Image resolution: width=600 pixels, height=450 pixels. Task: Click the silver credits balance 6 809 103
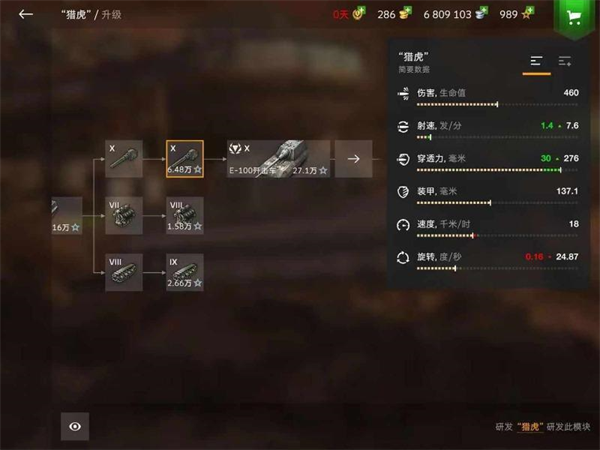447,15
